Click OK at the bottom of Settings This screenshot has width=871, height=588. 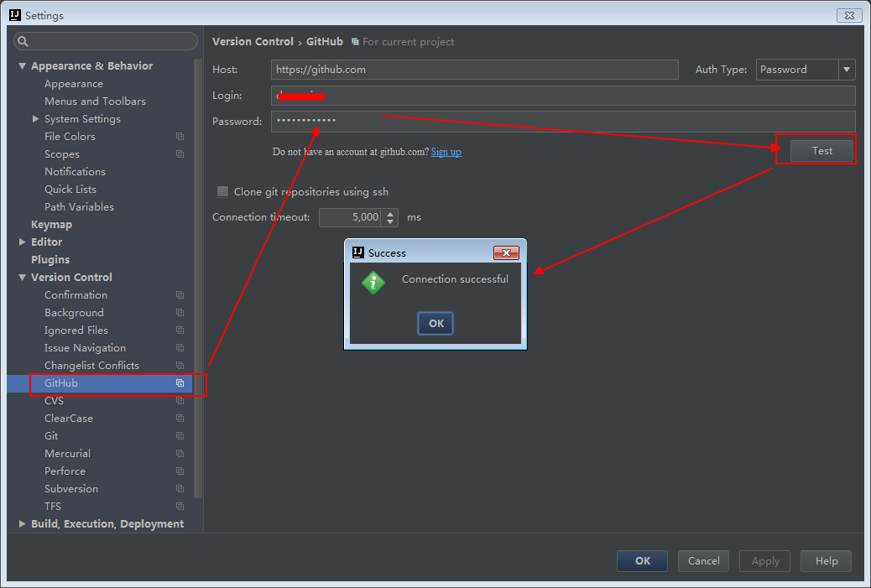(x=642, y=561)
